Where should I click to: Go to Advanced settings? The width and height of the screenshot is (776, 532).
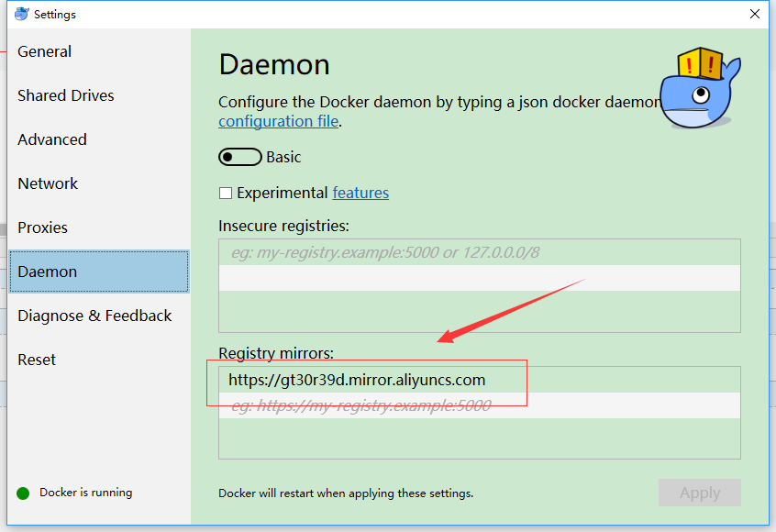point(52,139)
